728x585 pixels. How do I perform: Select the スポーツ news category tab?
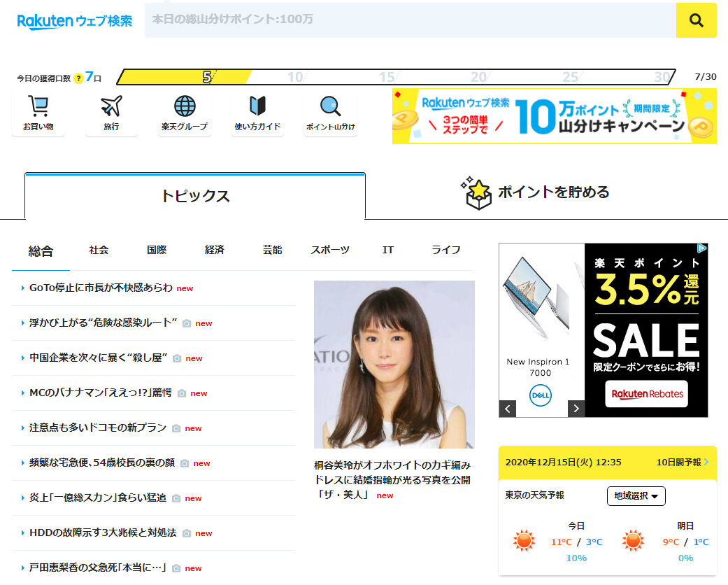(330, 250)
